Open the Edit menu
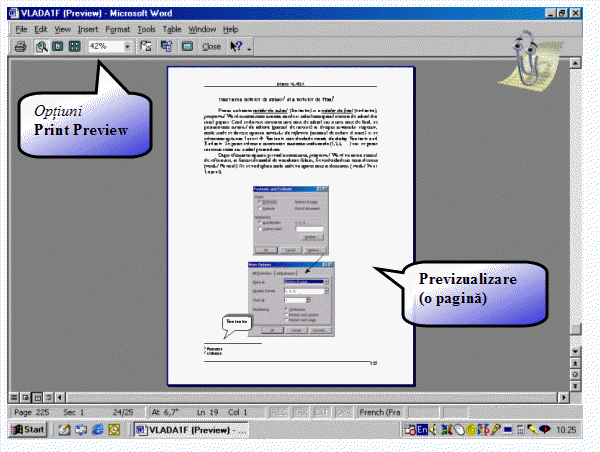Viewport: 600px width, 452px height. click(41, 29)
